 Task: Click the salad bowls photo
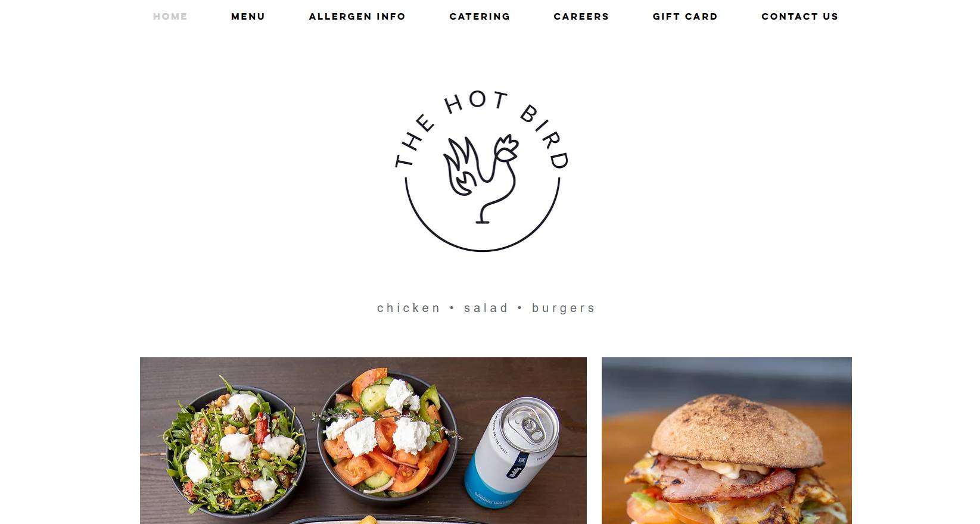point(363,441)
